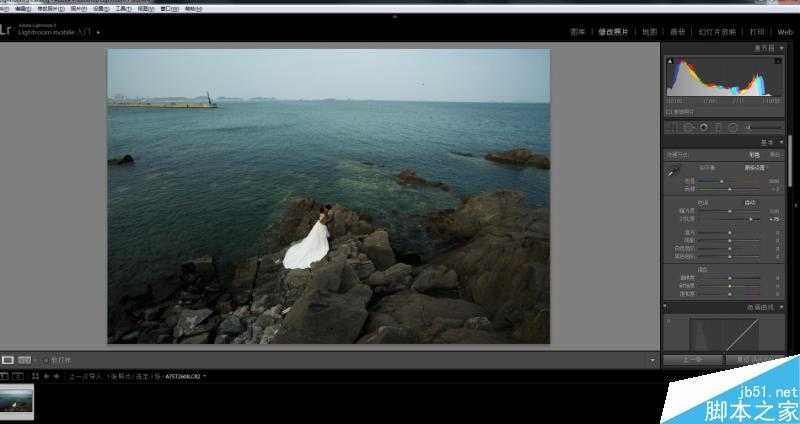Switch to the Web module tab
Screen dimensions: 800x424
pos(784,32)
